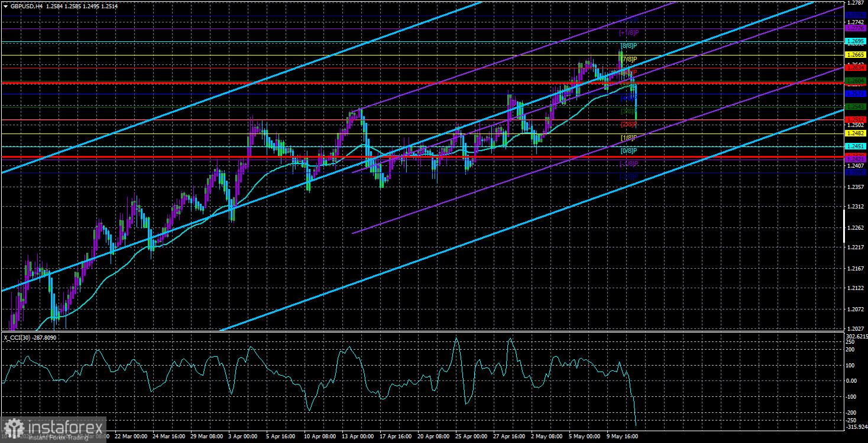The height and width of the screenshot is (443, 868).
Task: Click the 1.2512 red price label
Action: point(856,119)
